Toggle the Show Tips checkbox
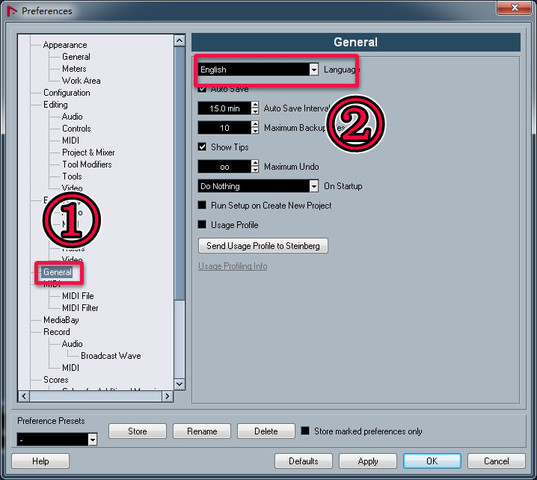 pyautogui.click(x=202, y=147)
